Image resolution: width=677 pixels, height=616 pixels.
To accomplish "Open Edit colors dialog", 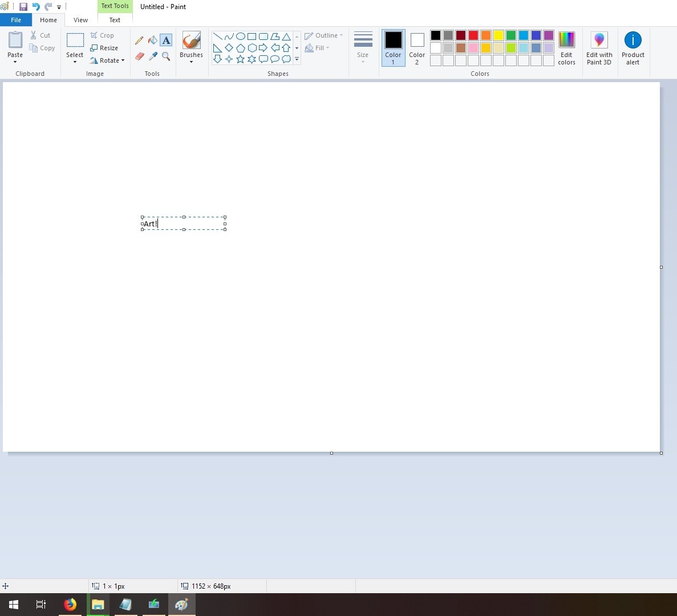I will pos(566,48).
